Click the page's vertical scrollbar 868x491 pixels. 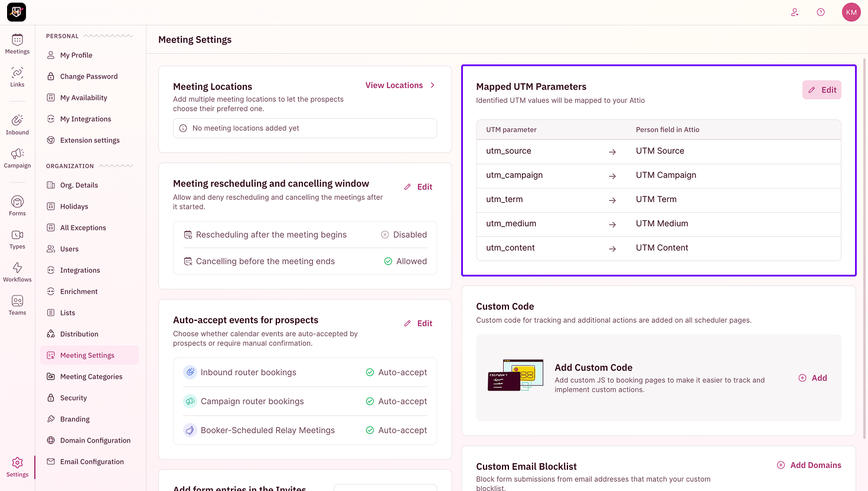coord(865,248)
